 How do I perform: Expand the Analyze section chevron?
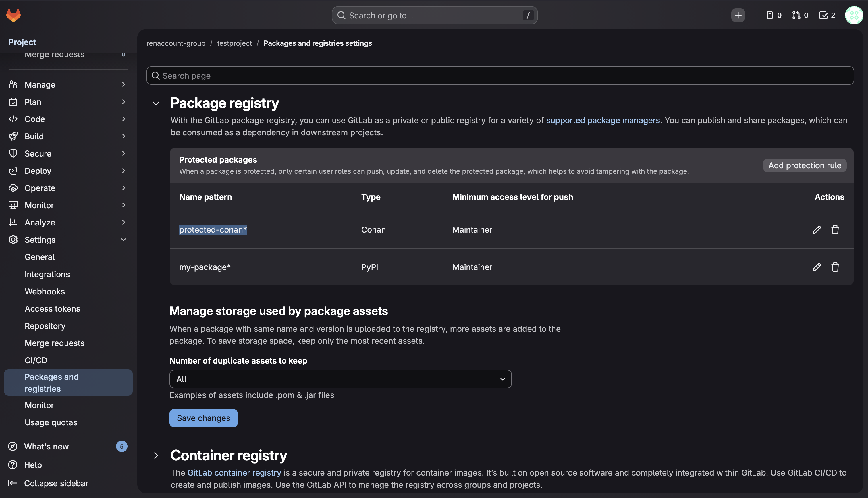pos(124,223)
